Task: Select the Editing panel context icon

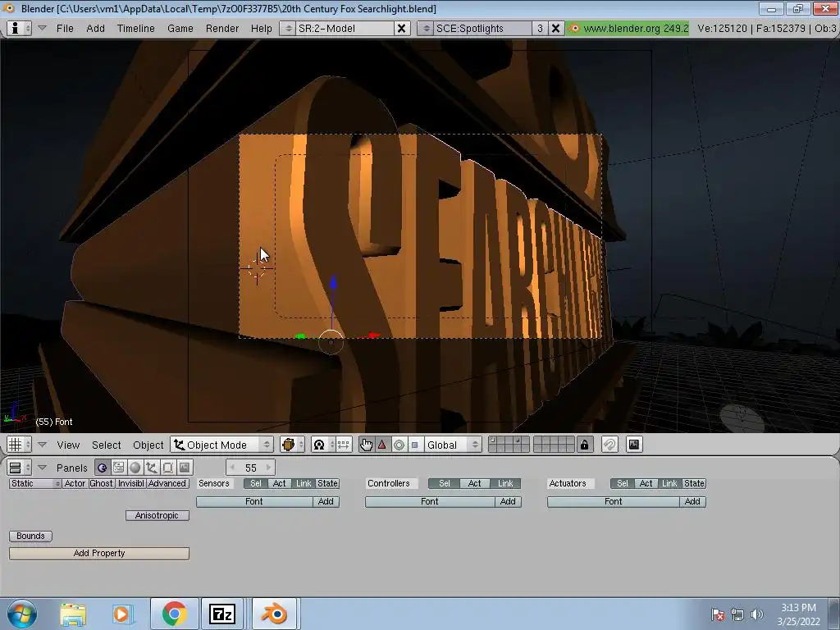Action: pyautogui.click(x=167, y=468)
